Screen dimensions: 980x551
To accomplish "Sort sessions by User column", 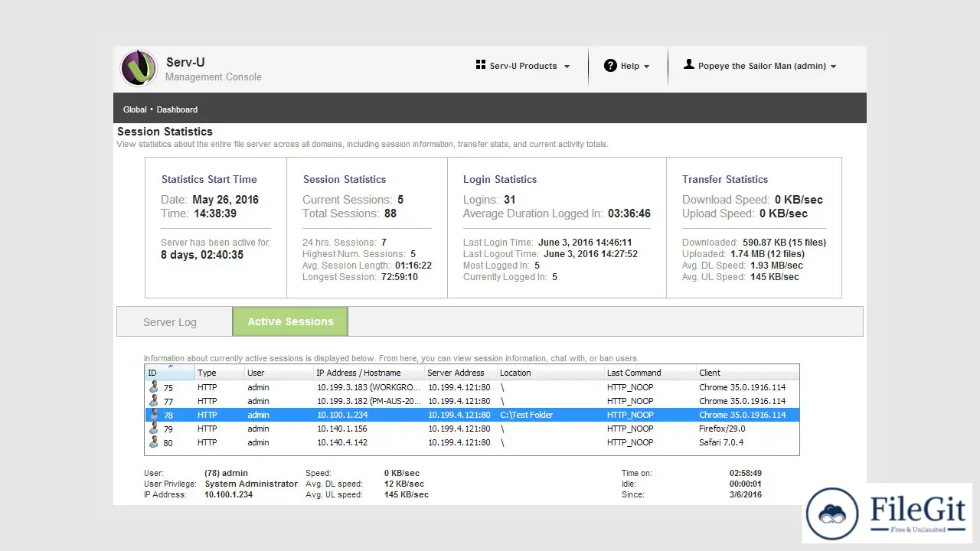I will pos(278,373).
